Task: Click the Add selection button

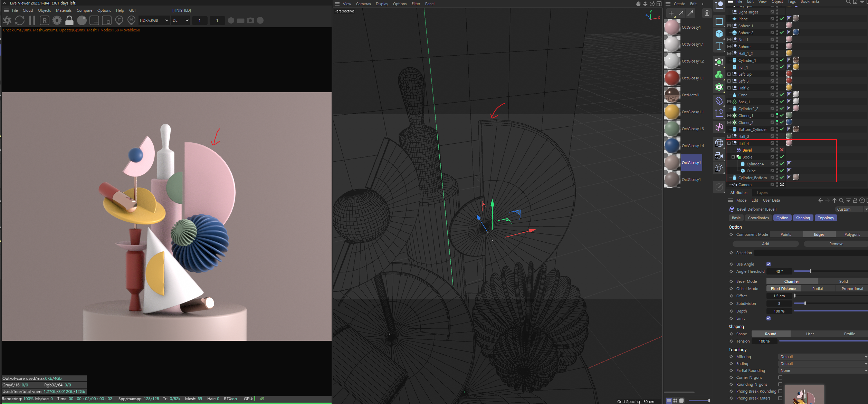Action: click(765, 244)
